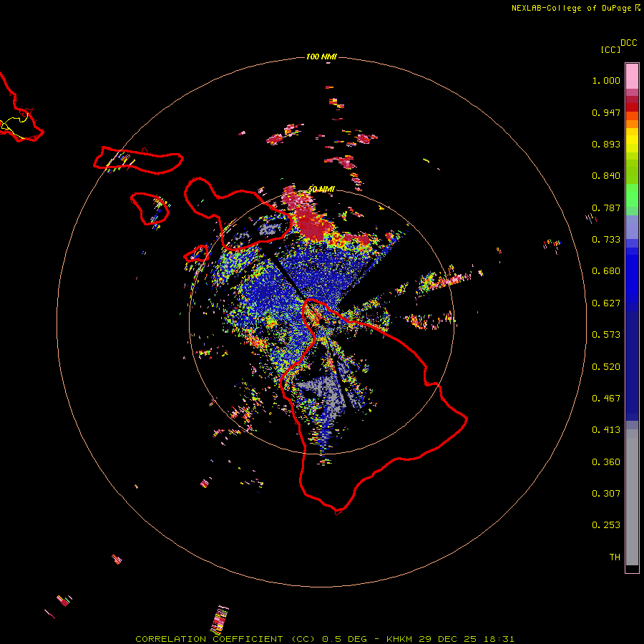Viewport: 644px width, 644px height.
Task: Click the 0.467 color scale value
Action: [x=606, y=399]
